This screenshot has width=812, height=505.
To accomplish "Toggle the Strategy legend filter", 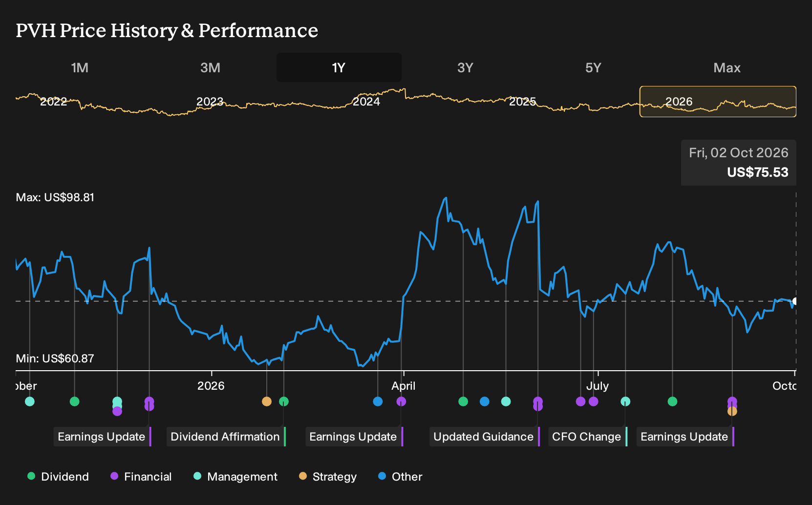I will [x=328, y=477].
